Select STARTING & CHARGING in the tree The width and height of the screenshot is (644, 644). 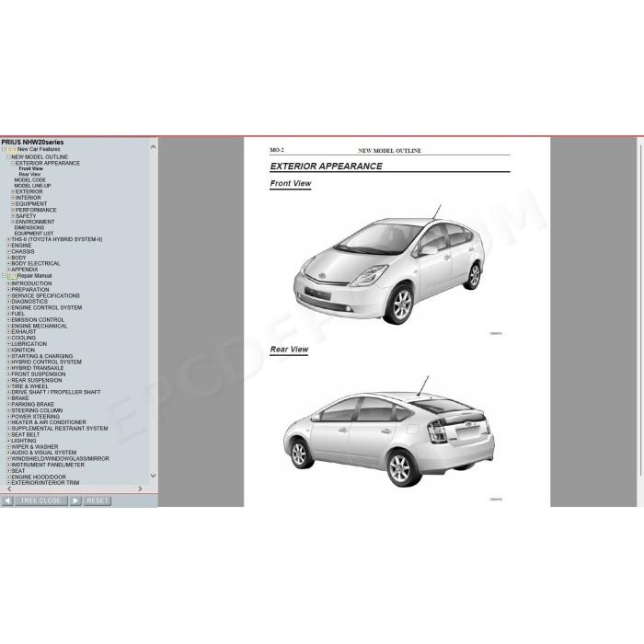42,356
